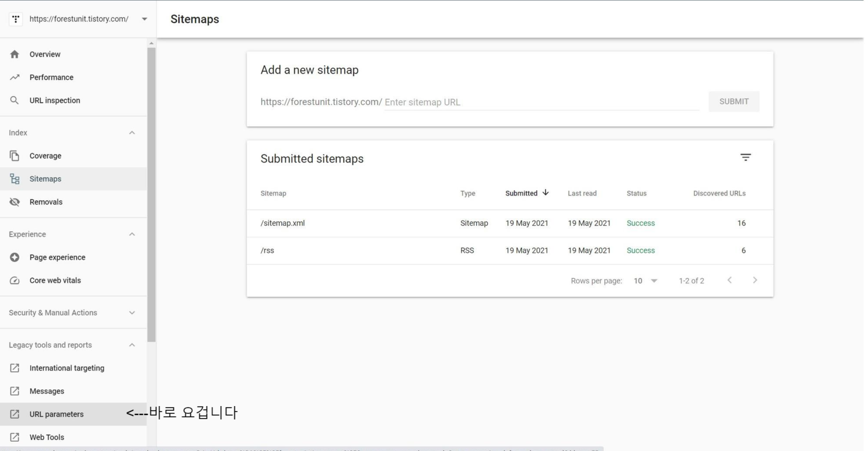Open the rows per page dropdown

click(646, 281)
